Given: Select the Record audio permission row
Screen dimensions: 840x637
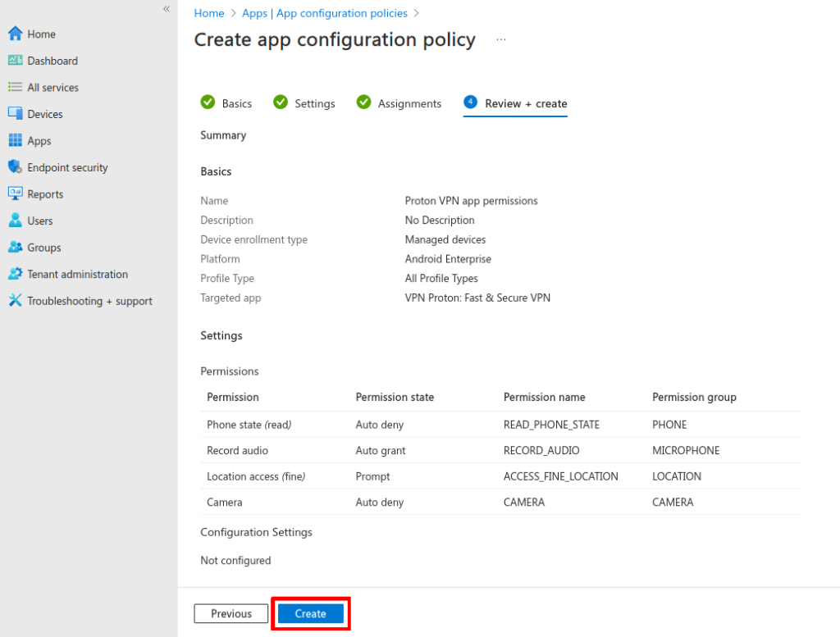Looking at the screenshot, I should [500, 450].
